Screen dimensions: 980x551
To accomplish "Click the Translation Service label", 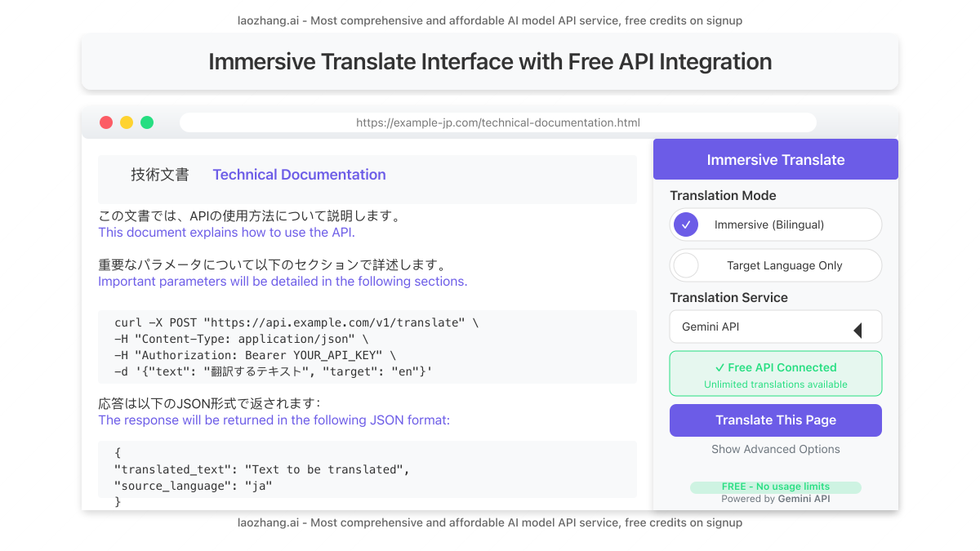I will coord(728,298).
